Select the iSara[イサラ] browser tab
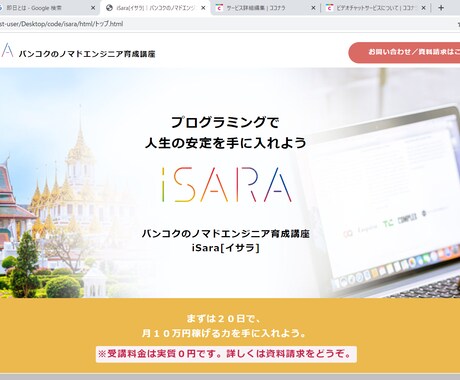The width and height of the screenshot is (460, 380). click(x=155, y=8)
